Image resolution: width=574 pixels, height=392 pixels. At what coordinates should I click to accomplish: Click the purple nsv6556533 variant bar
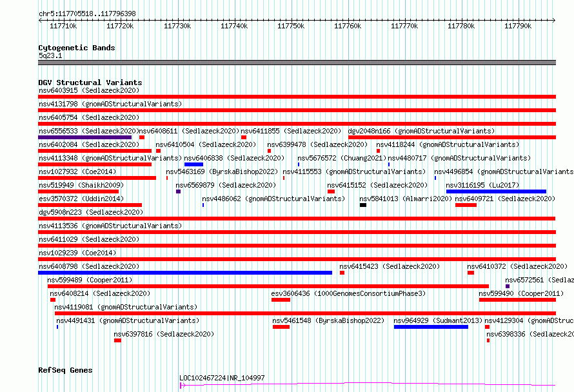[84, 137]
